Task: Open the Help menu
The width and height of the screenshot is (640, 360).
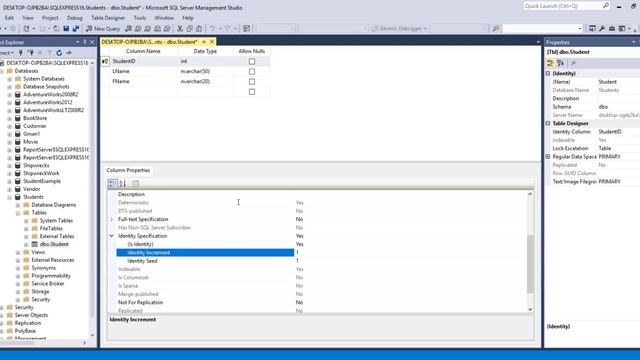Action: [188, 18]
